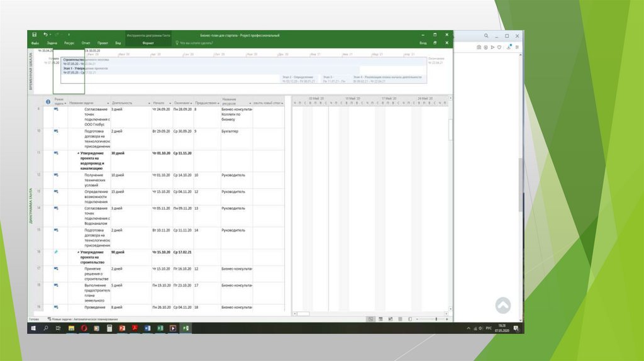Open the Название задачи column filter dropdown
This screenshot has width=644, height=361.
pos(107,102)
